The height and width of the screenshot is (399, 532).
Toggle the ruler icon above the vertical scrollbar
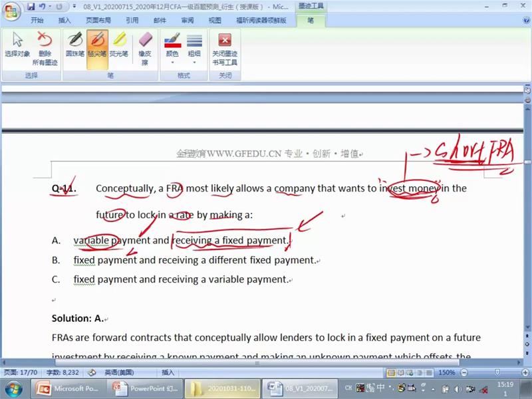[x=527, y=90]
